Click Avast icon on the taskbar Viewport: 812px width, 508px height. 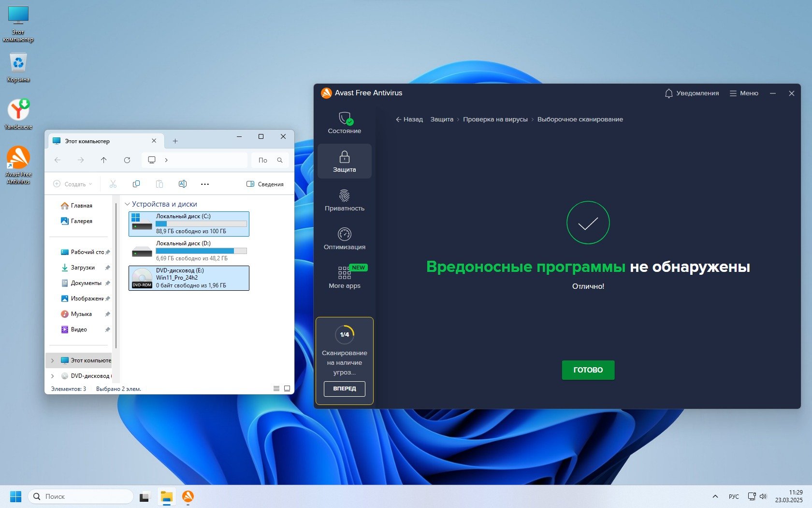pos(188,496)
